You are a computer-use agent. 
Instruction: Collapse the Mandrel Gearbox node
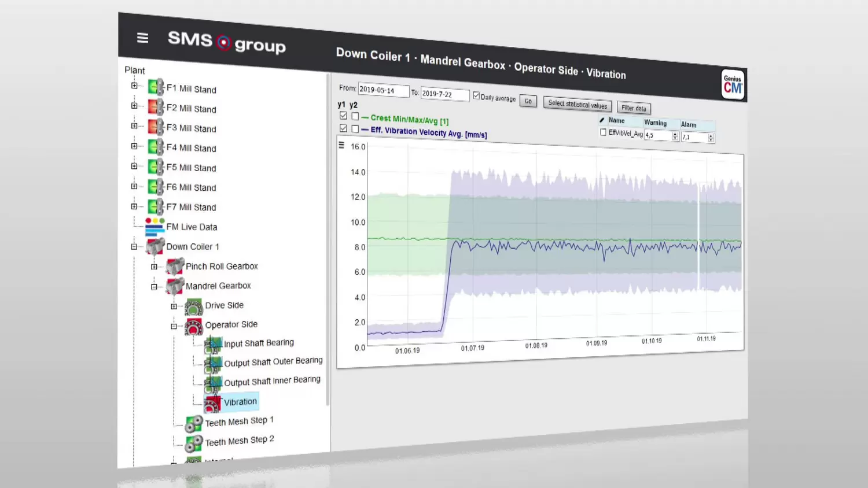(x=154, y=286)
